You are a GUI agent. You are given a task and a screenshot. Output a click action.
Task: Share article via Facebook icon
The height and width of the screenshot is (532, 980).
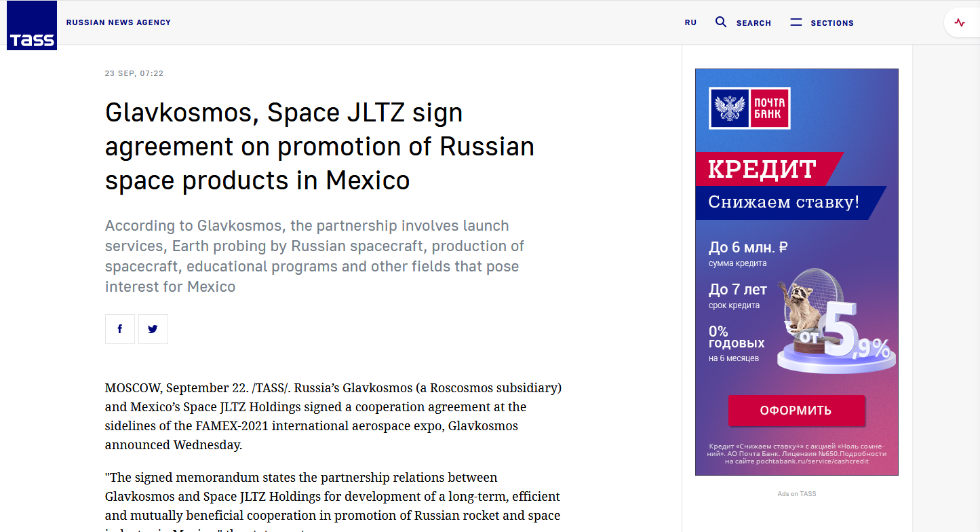pyautogui.click(x=120, y=329)
